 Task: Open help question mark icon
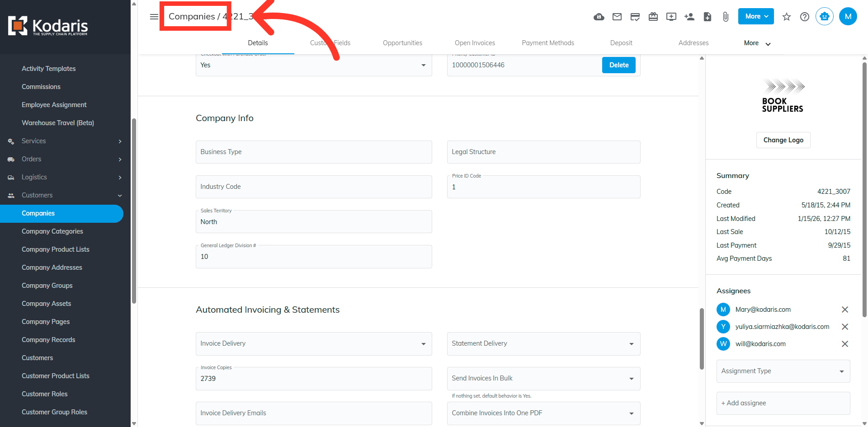805,17
